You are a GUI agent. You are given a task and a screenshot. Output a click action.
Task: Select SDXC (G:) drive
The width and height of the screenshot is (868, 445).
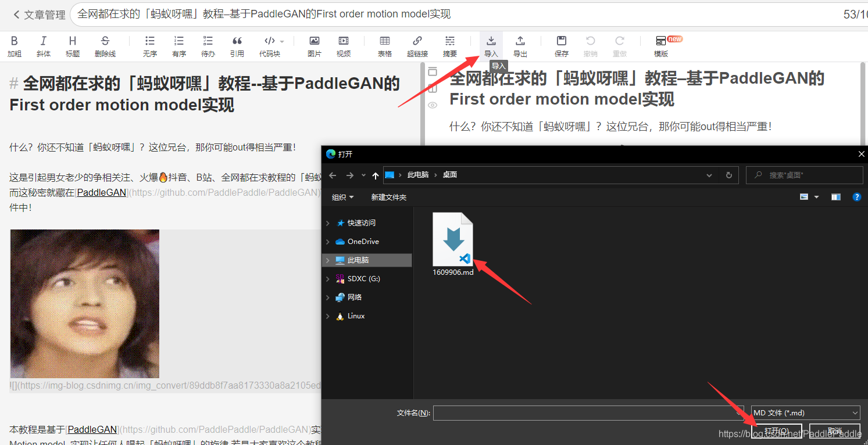tap(364, 279)
